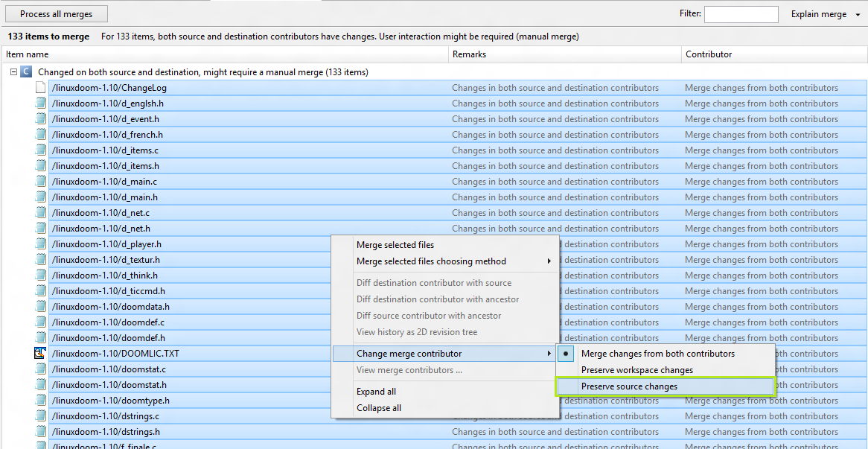Click the merge pencil icon beside DOOMLIC.TXT

click(x=40, y=353)
